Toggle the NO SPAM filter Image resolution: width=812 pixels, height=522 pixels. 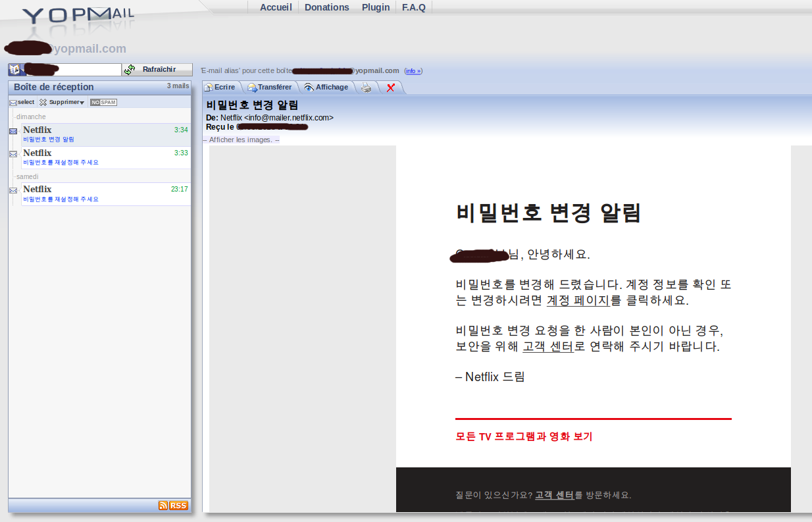tap(103, 102)
